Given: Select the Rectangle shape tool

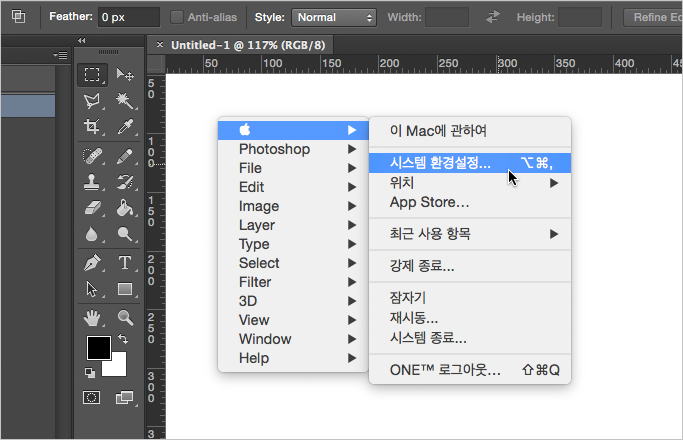Looking at the screenshot, I should click(x=125, y=289).
